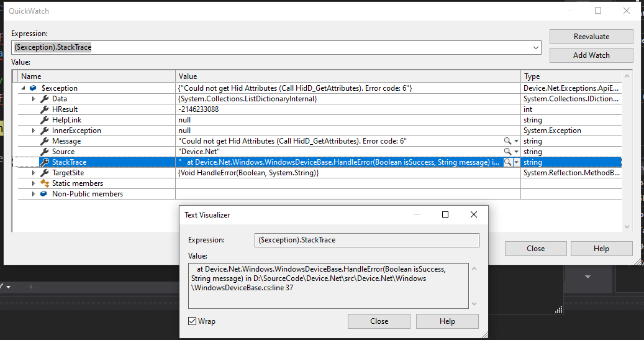
Task: Click scroll up arrow in Text Visualizer value
Action: 474,269
